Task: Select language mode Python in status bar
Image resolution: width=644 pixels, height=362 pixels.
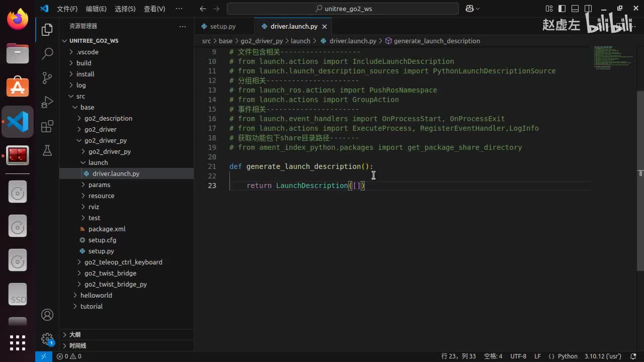Action: coord(568,356)
